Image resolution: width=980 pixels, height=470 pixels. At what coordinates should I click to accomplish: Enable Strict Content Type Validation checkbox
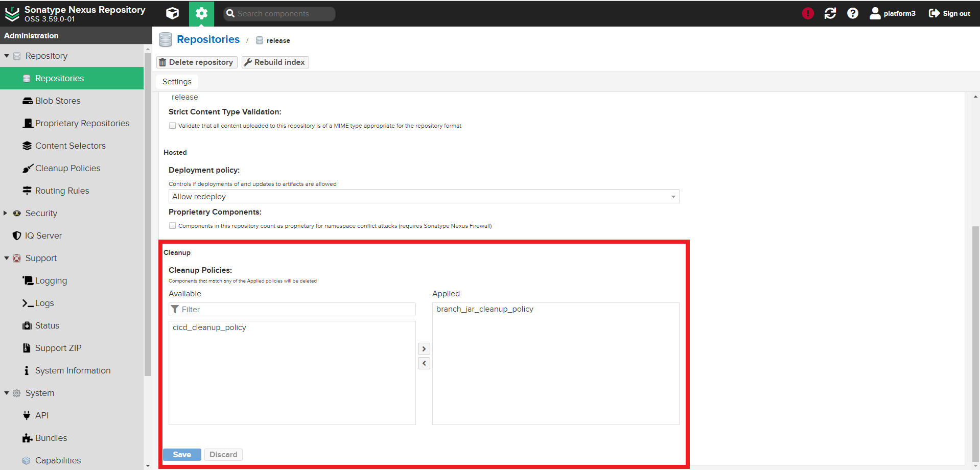pyautogui.click(x=172, y=126)
